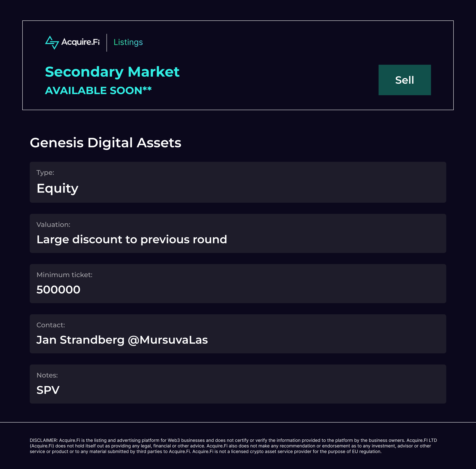The image size is (476, 469).
Task: Click the Valuation: field label
Action: coord(53,225)
